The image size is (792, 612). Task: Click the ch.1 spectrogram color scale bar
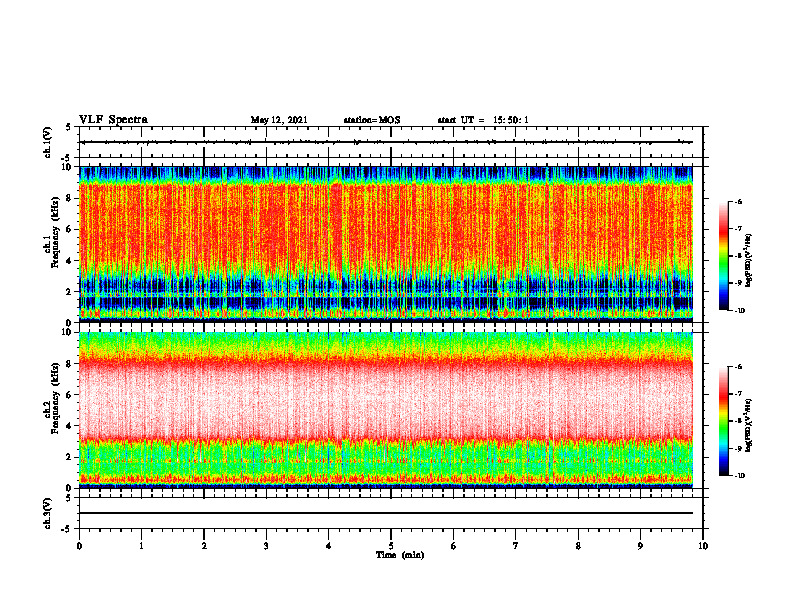tap(723, 256)
